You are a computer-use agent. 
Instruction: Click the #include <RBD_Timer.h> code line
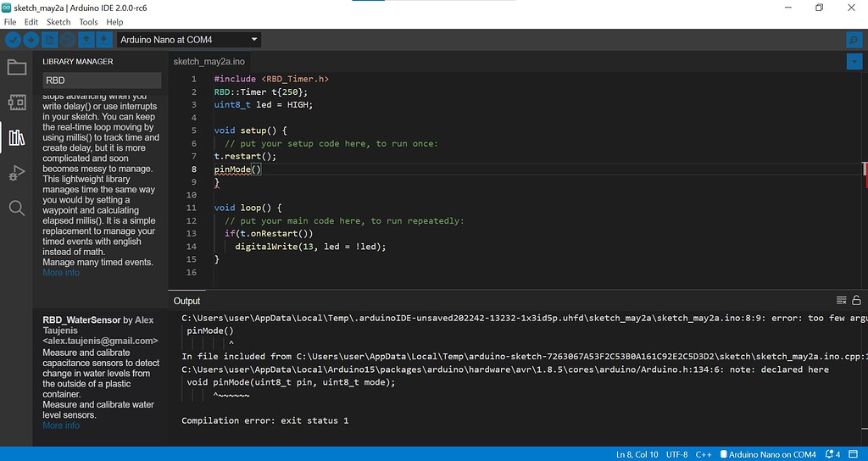[x=271, y=79]
